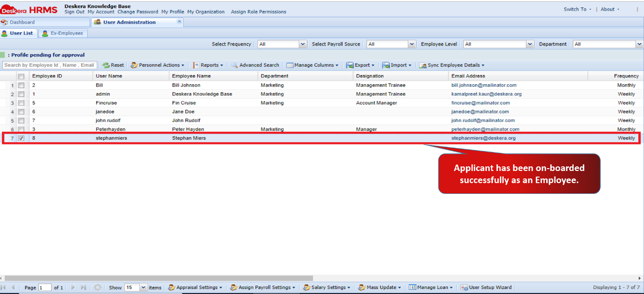Click the Import icon
This screenshot has width=644, height=294.
(x=386, y=65)
